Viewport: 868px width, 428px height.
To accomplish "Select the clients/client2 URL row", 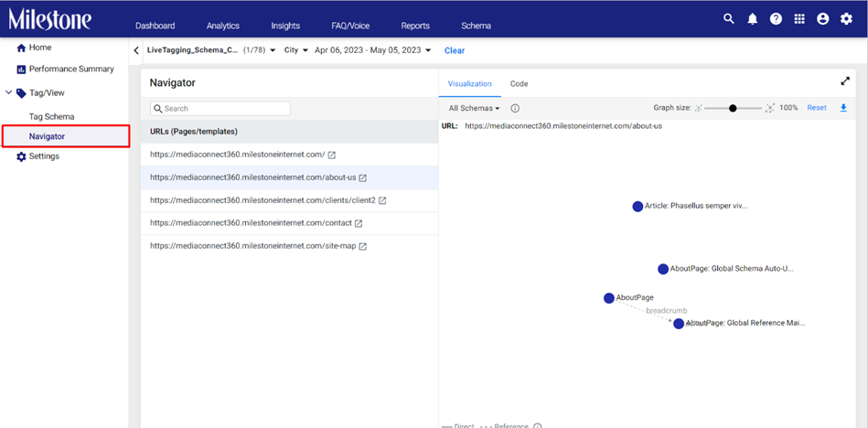I will [290, 200].
